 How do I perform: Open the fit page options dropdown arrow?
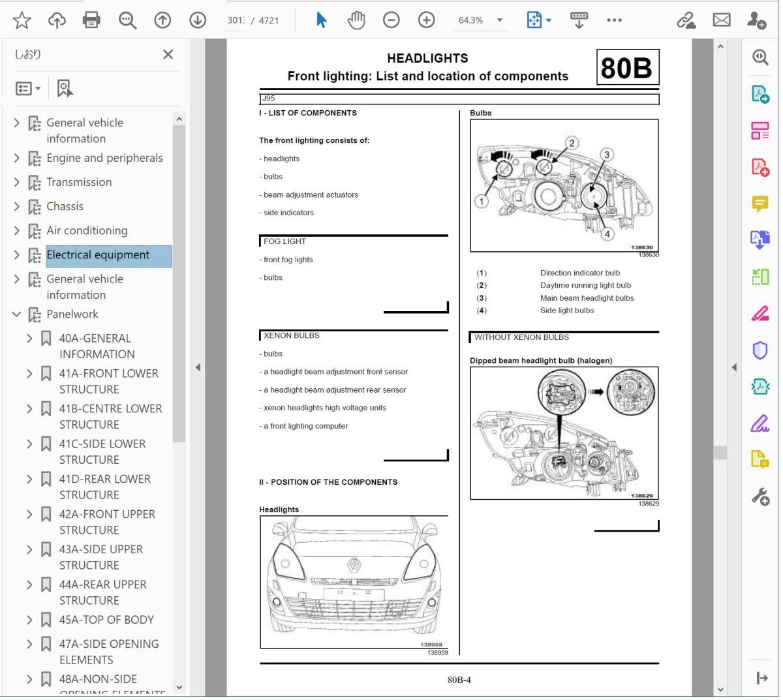tap(549, 20)
